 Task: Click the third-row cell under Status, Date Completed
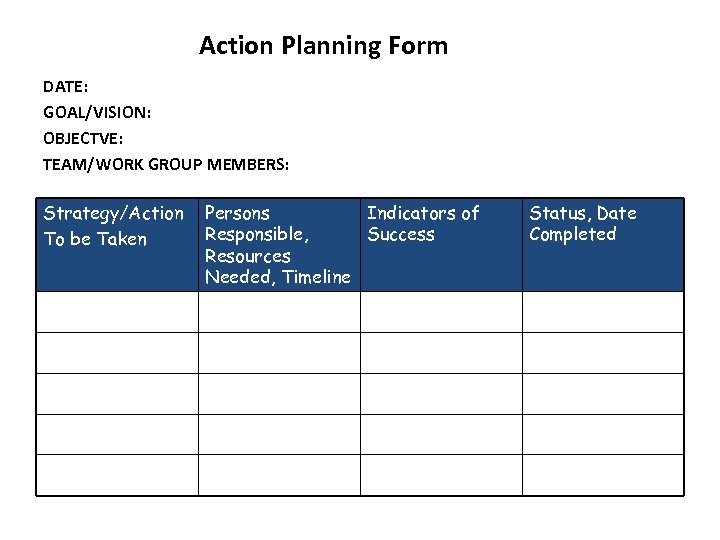pos(603,394)
